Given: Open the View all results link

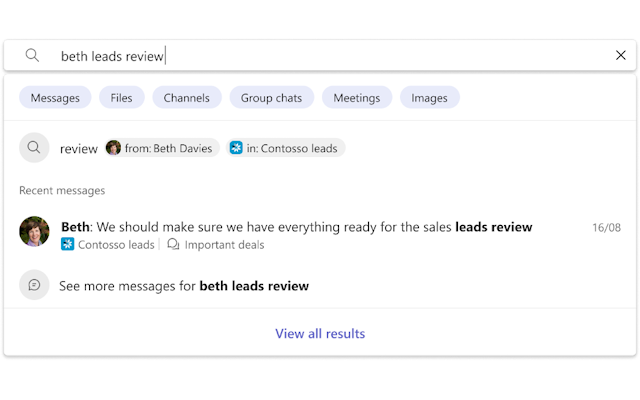Looking at the screenshot, I should [320, 333].
